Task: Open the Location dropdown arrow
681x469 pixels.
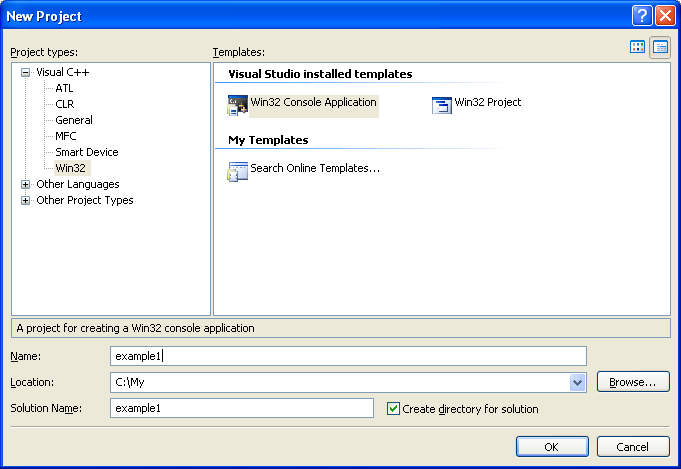Action: (x=577, y=383)
